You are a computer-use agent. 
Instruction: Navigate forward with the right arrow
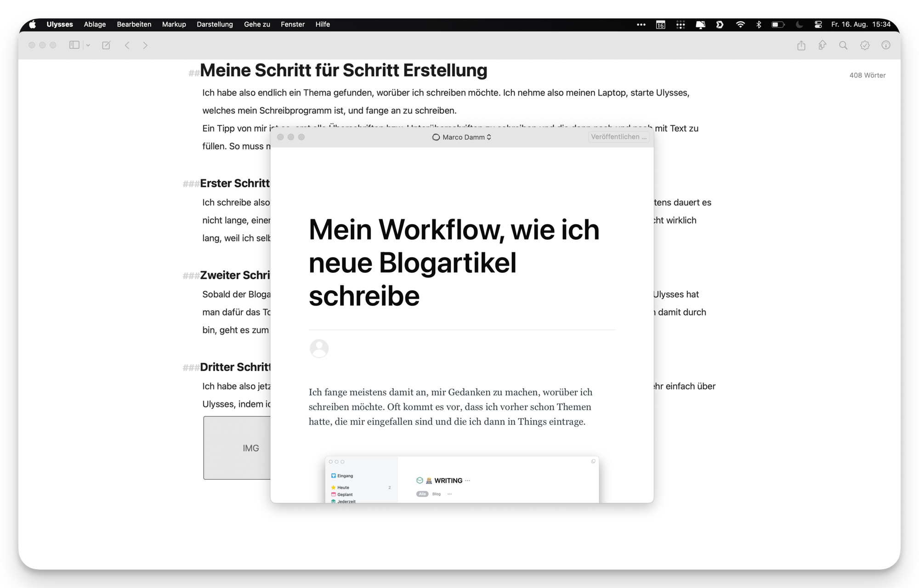[145, 45]
